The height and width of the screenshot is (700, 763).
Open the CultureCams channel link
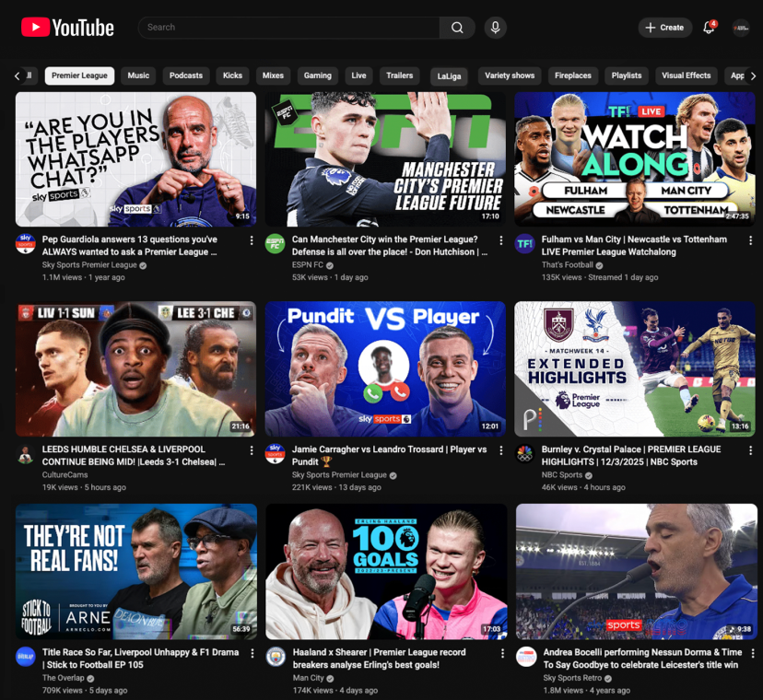[x=65, y=474]
